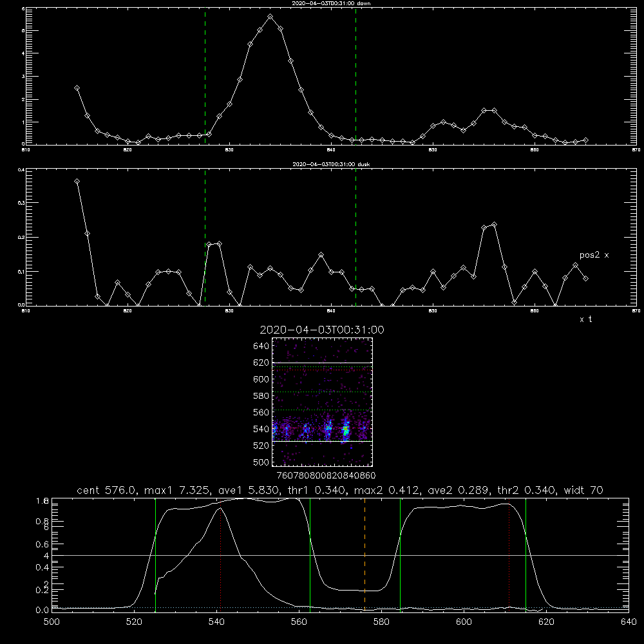Click the bottom plot x-axis label 560

[299, 622]
